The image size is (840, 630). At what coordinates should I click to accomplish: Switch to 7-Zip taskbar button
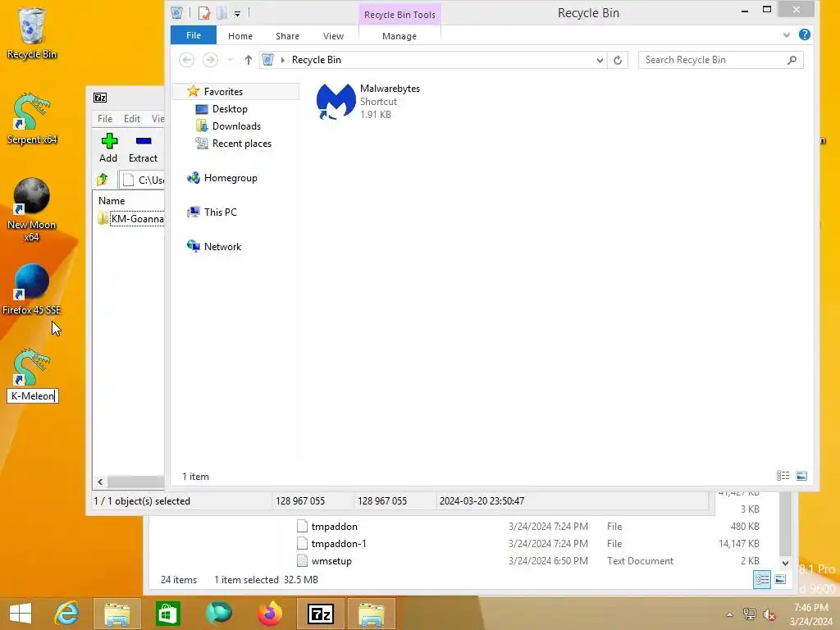pos(321,614)
